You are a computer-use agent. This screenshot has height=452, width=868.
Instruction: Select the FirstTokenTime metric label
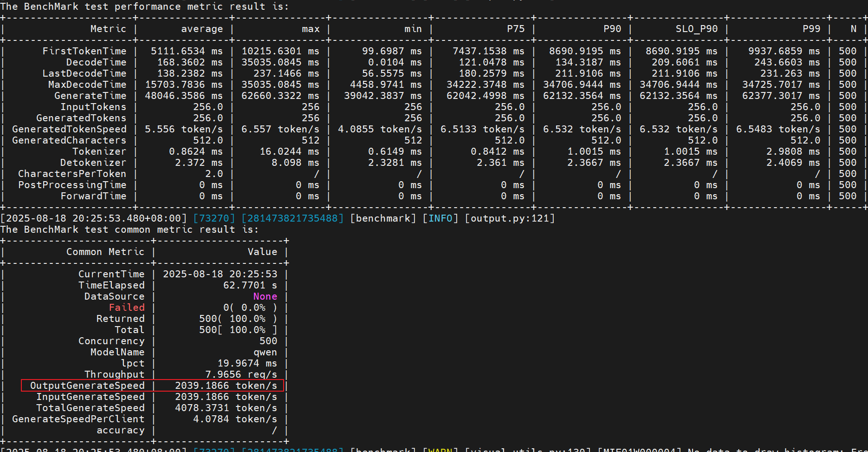point(84,51)
